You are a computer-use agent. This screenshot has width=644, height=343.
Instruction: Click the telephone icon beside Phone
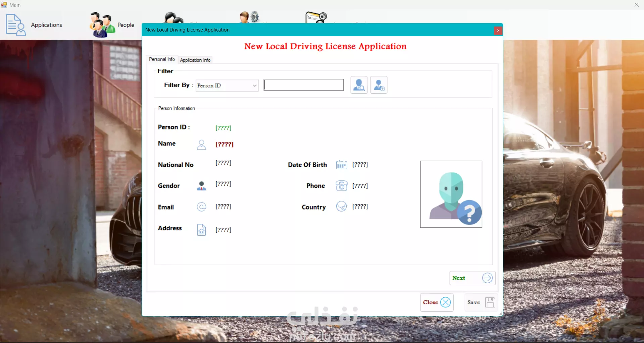pos(342,186)
